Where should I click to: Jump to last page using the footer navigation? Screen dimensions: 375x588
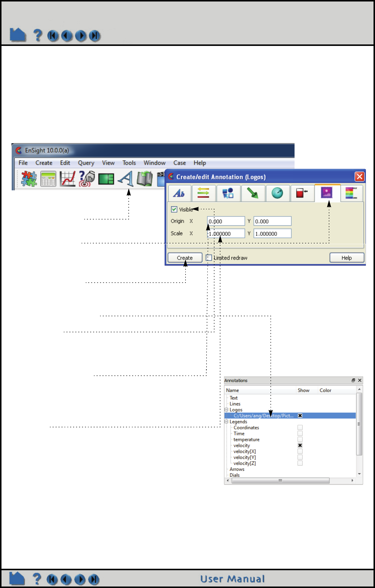94,579
